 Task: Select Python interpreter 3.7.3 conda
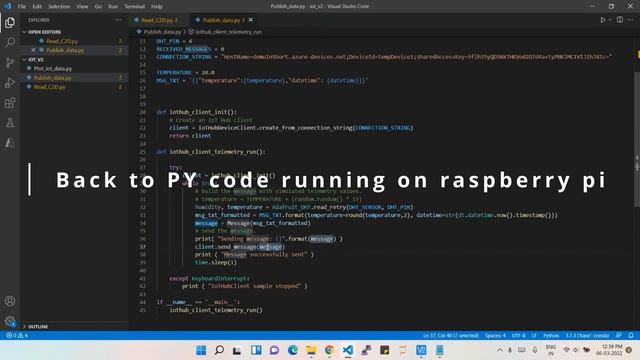click(x=587, y=336)
